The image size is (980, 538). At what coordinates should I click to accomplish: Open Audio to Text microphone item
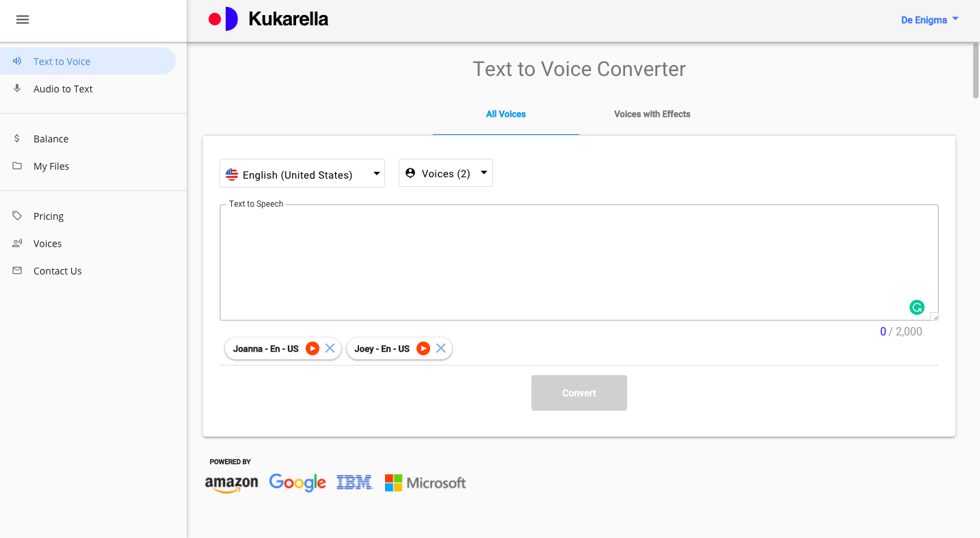point(62,89)
